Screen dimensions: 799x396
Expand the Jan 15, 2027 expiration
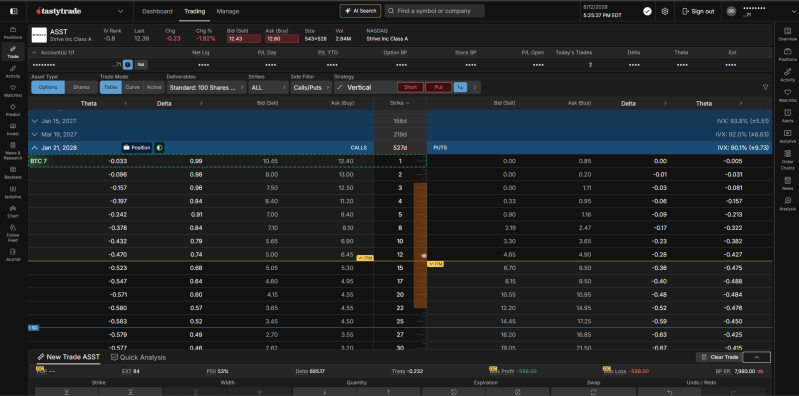(35, 121)
